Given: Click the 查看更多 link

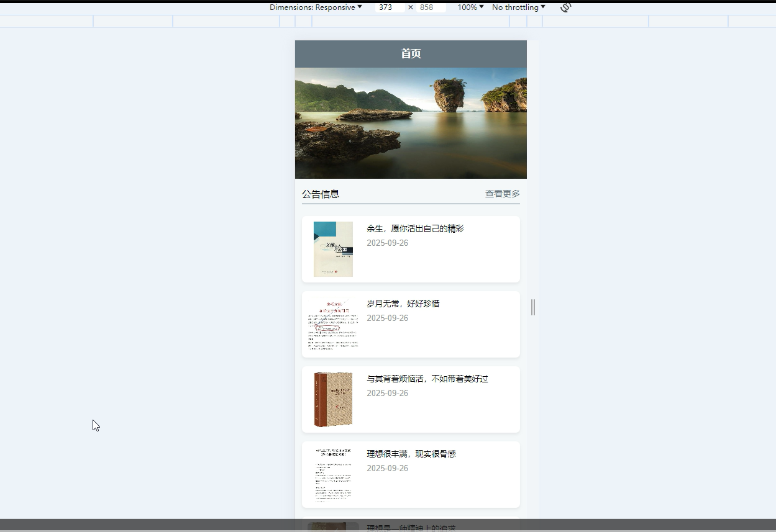Looking at the screenshot, I should (503, 194).
